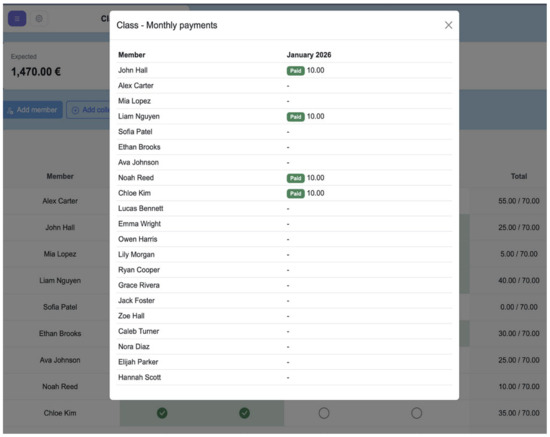Close the Monthly payments dialog
Image resolution: width=550 pixels, height=437 pixels.
click(448, 25)
